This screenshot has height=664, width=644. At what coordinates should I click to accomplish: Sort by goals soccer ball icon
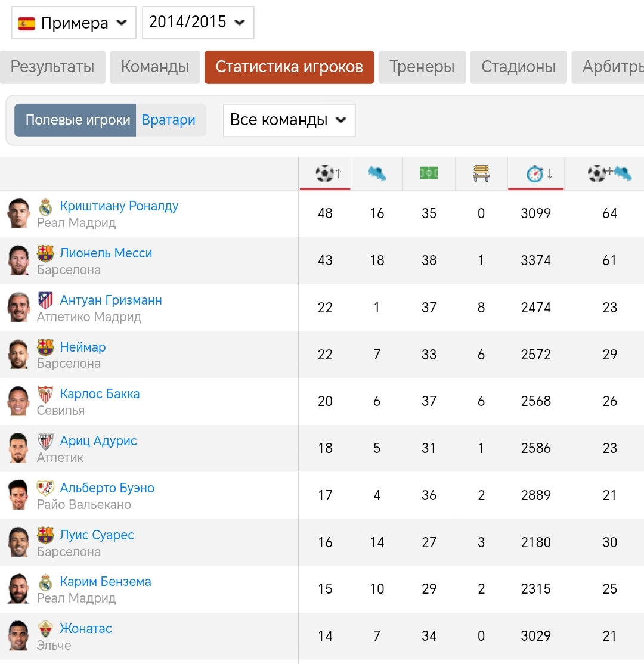[x=325, y=173]
